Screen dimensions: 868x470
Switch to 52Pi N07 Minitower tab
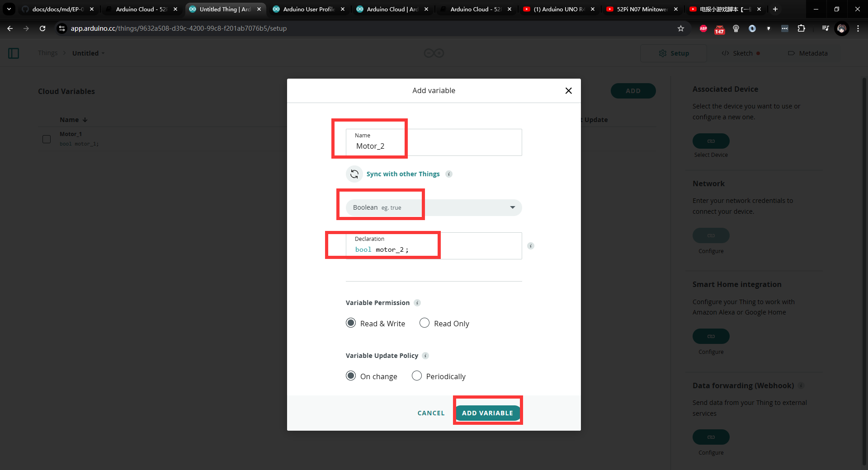pos(642,9)
